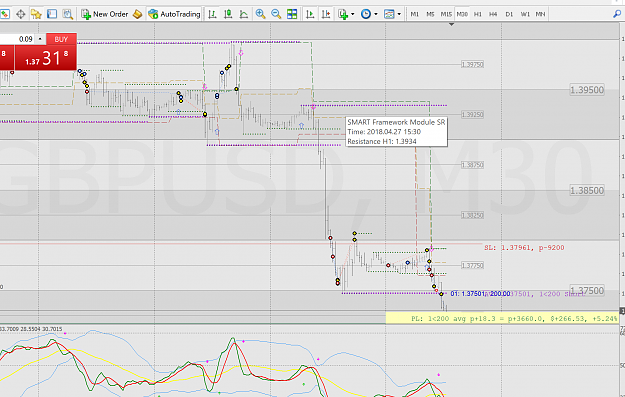The height and width of the screenshot is (397, 625).
Task: Select the M30 timeframe
Action: coord(462,14)
